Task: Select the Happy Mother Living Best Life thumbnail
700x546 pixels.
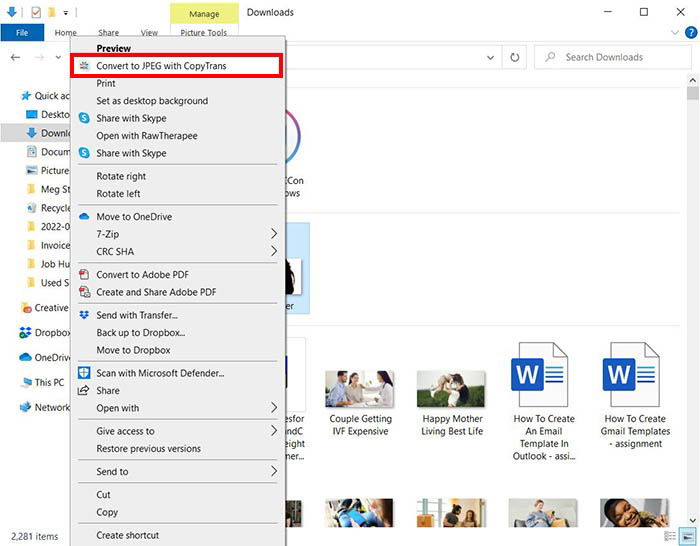Action: point(451,403)
